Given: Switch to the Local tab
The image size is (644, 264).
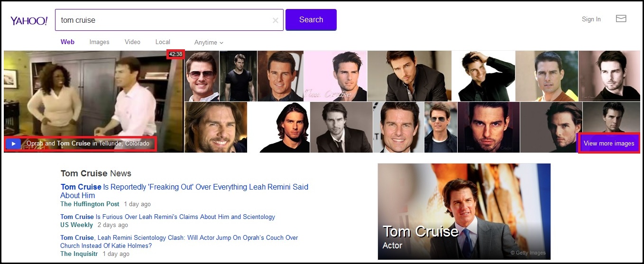Looking at the screenshot, I should (x=163, y=42).
